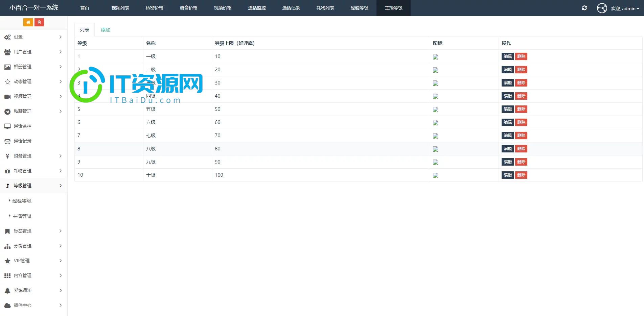Open the 私密价格 top menu

[155, 8]
